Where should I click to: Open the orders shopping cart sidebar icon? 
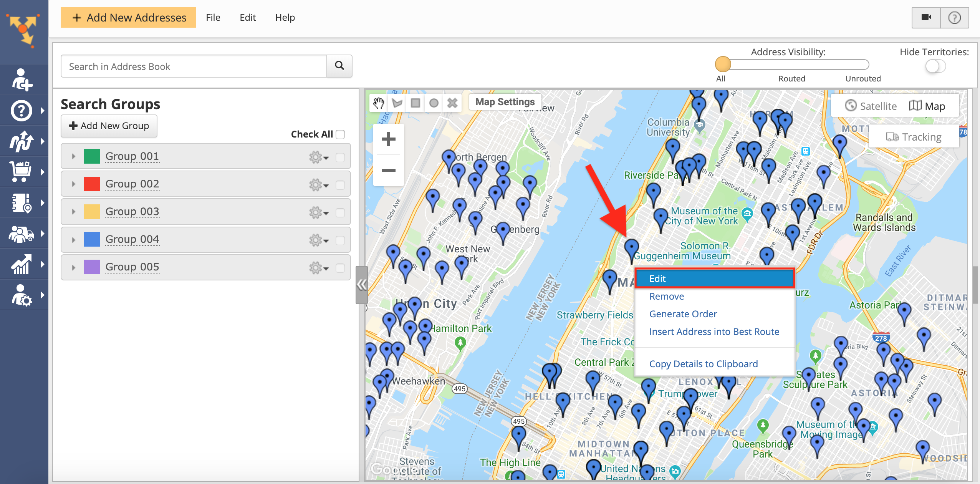click(x=22, y=172)
